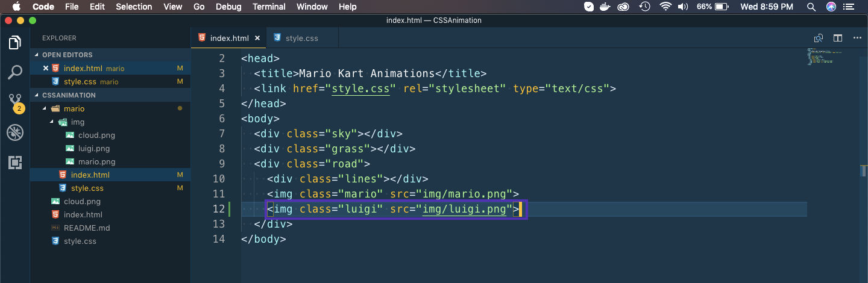Open the Search view in activity bar
This screenshot has height=283, width=868.
pyautogui.click(x=15, y=72)
